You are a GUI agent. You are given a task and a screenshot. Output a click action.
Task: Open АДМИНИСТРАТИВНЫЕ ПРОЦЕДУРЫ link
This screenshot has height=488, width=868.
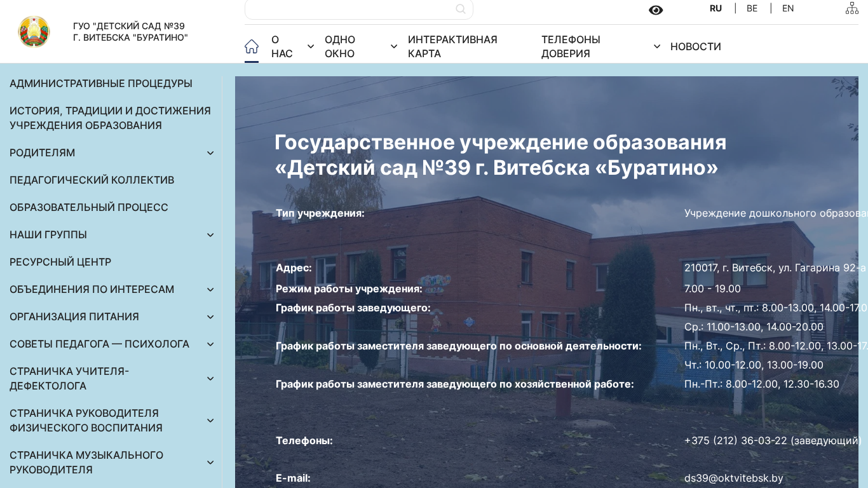click(101, 84)
